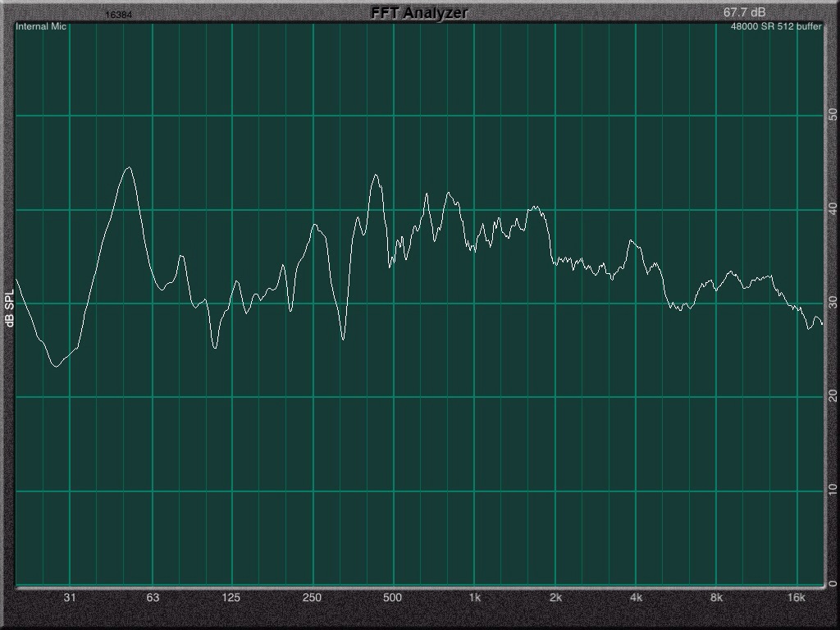Click the 500 Hz frequency label
Image resolution: width=840 pixels, height=630 pixels.
(x=392, y=597)
